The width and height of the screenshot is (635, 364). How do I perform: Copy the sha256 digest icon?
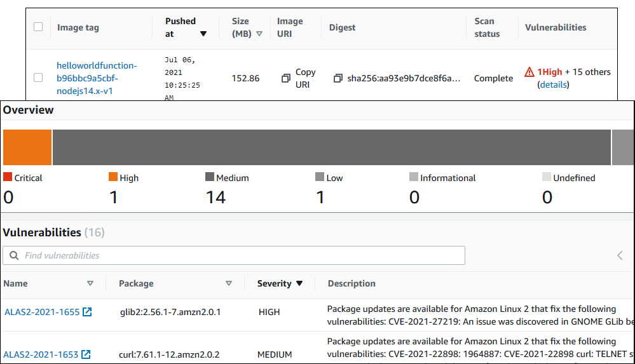pos(338,78)
